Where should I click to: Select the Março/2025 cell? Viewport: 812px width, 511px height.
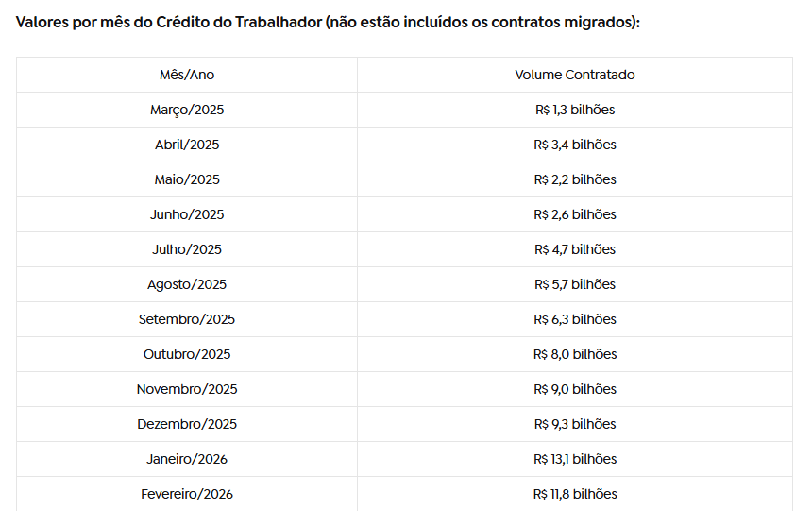(x=187, y=110)
